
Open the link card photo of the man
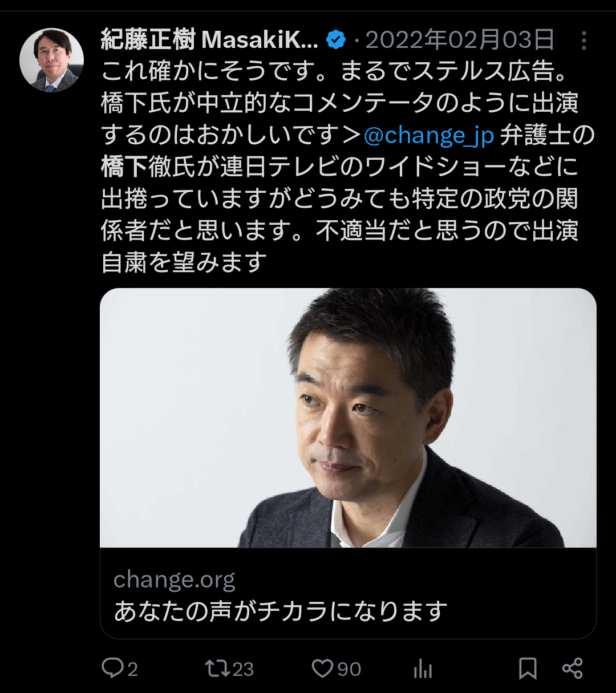tap(348, 418)
